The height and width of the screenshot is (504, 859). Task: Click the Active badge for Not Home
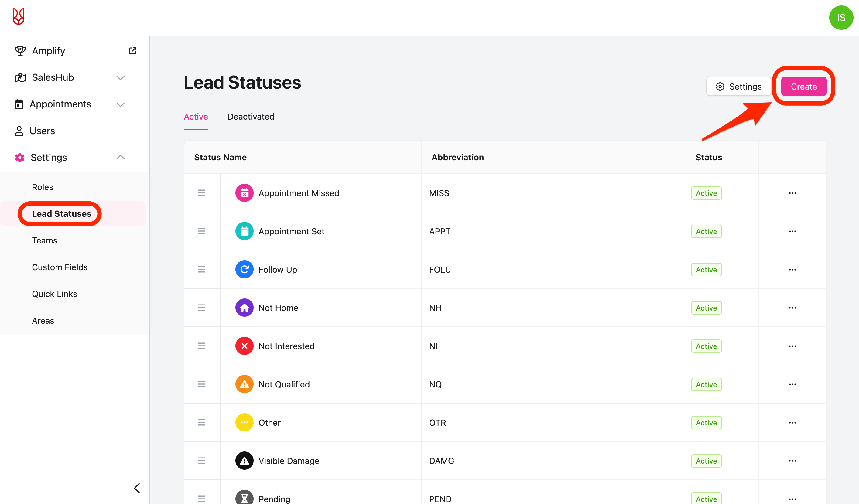[706, 308]
